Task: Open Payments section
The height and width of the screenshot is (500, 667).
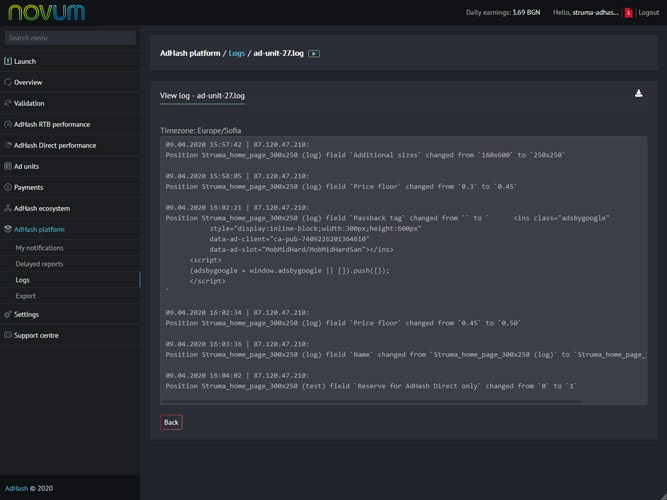Action: 70,187
